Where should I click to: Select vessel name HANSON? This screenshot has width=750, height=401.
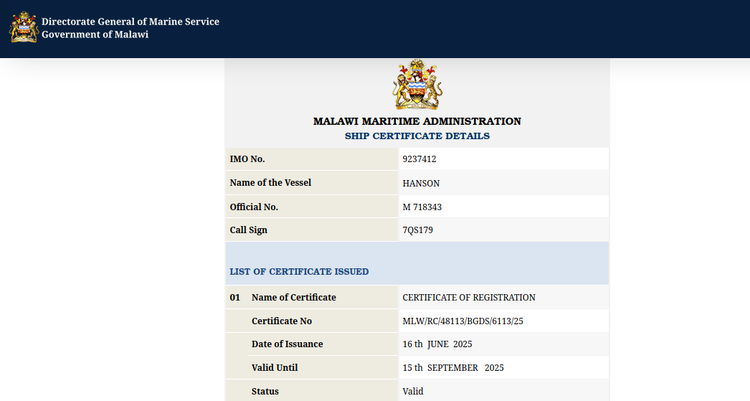click(x=421, y=183)
